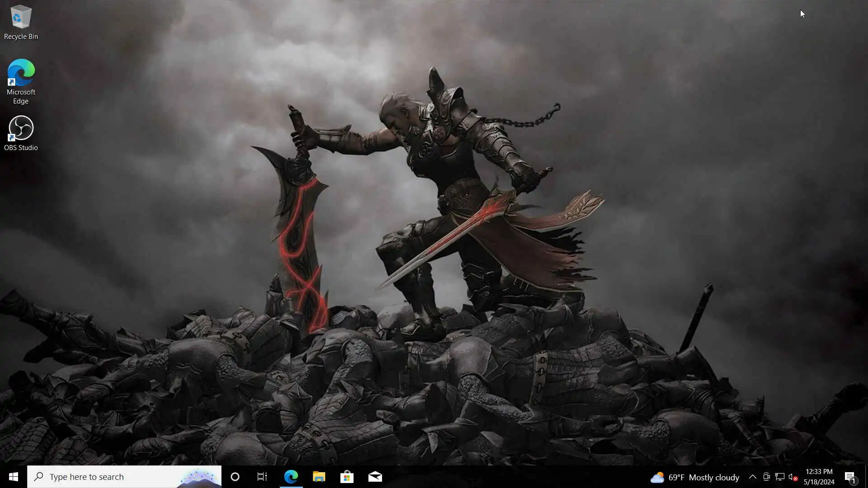
Task: Open the muted speaker volume control
Action: pos(793,477)
